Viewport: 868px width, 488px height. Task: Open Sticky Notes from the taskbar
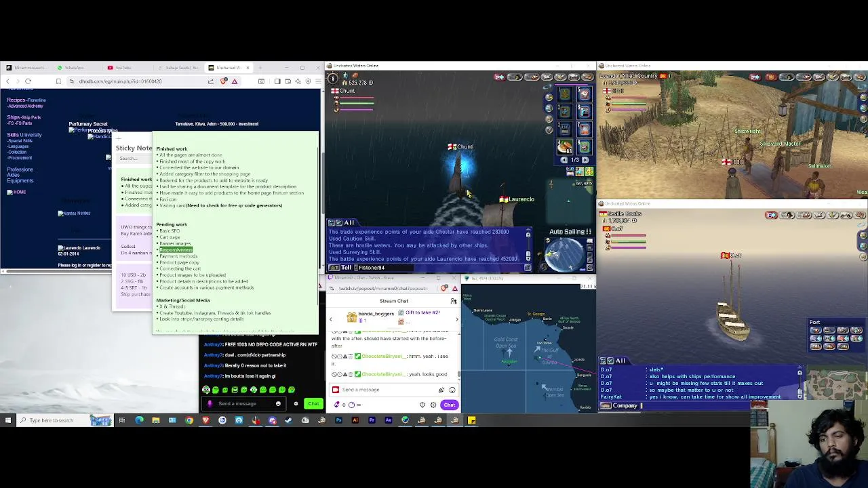[471, 420]
